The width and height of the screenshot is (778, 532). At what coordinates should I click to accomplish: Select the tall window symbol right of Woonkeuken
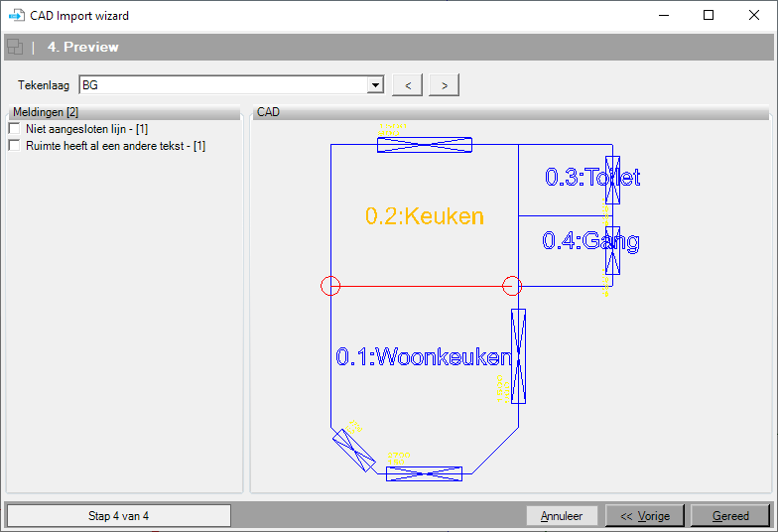pos(518,356)
